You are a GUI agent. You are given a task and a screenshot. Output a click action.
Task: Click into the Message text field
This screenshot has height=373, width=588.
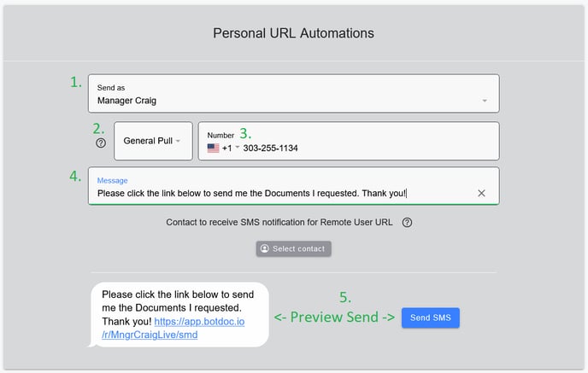282,194
